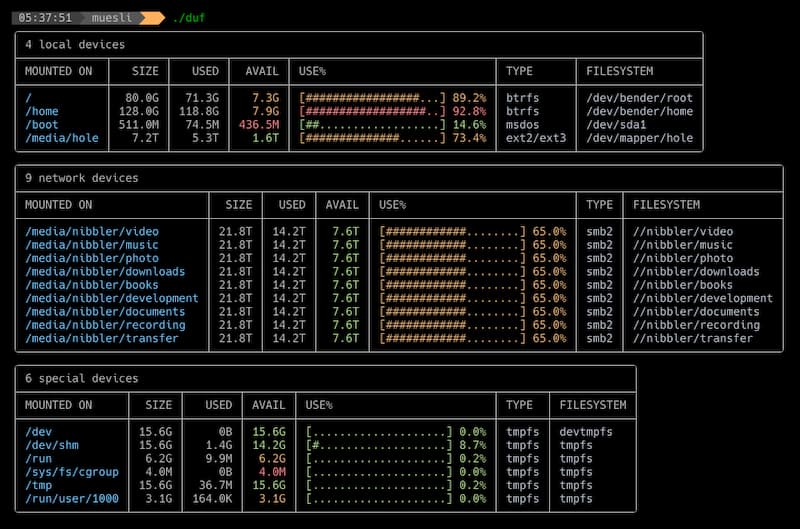Click the muesli username in prompt
This screenshot has width=800, height=529.
tap(111, 18)
